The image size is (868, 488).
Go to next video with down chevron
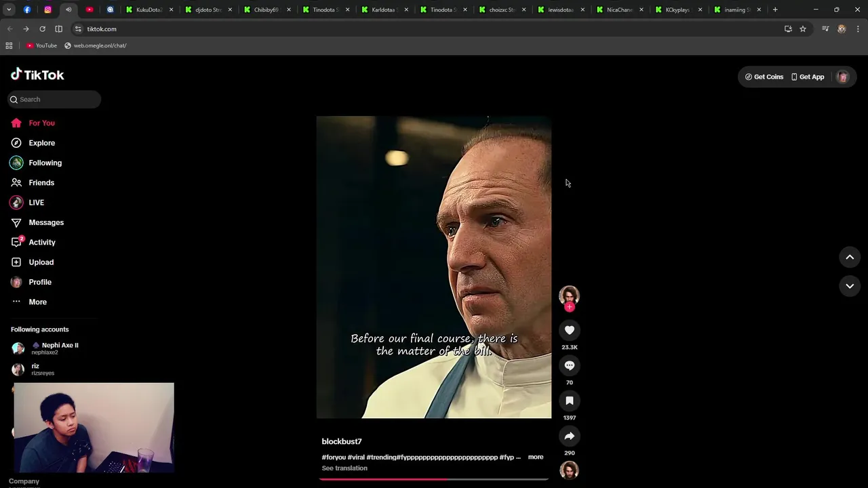pos(850,286)
